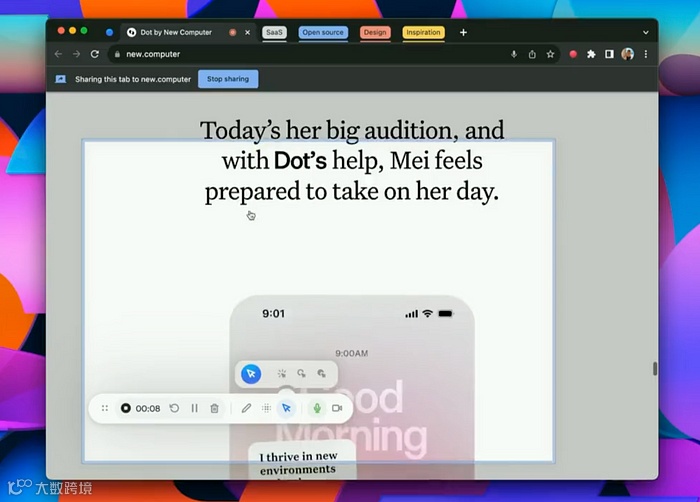Bookmark this page with the star
Image resolution: width=700 pixels, height=502 pixels.
[x=550, y=54]
